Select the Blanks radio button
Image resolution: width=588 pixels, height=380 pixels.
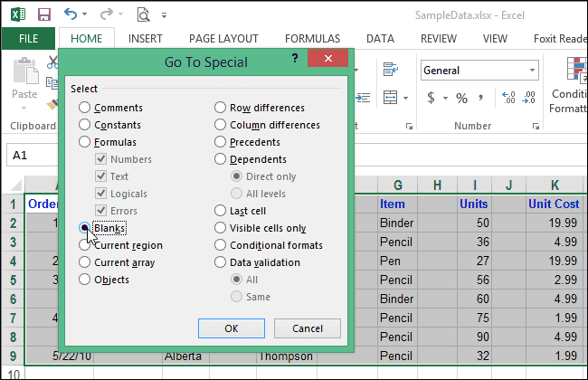pos(85,228)
